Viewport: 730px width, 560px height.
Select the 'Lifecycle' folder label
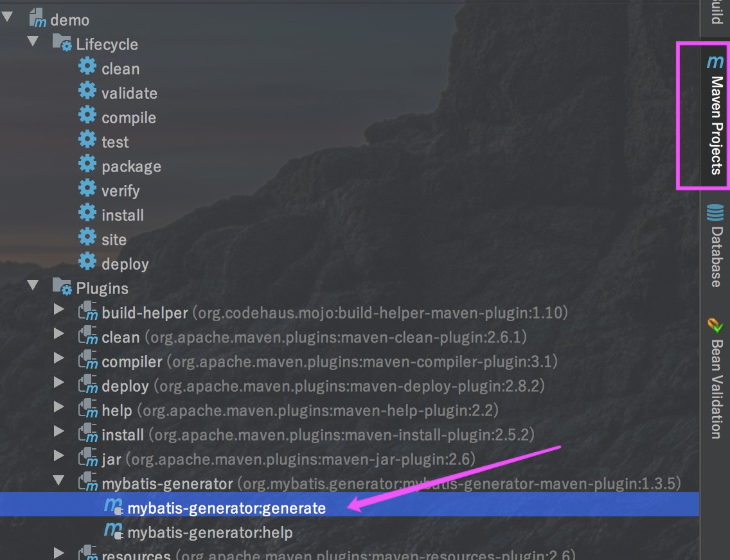click(x=107, y=45)
